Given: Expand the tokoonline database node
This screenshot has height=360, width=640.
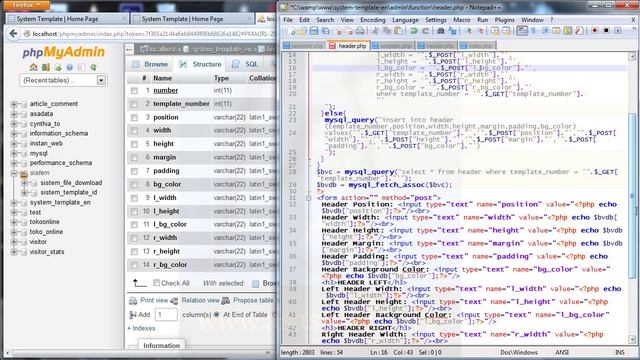Looking at the screenshot, I should (x=14, y=222).
